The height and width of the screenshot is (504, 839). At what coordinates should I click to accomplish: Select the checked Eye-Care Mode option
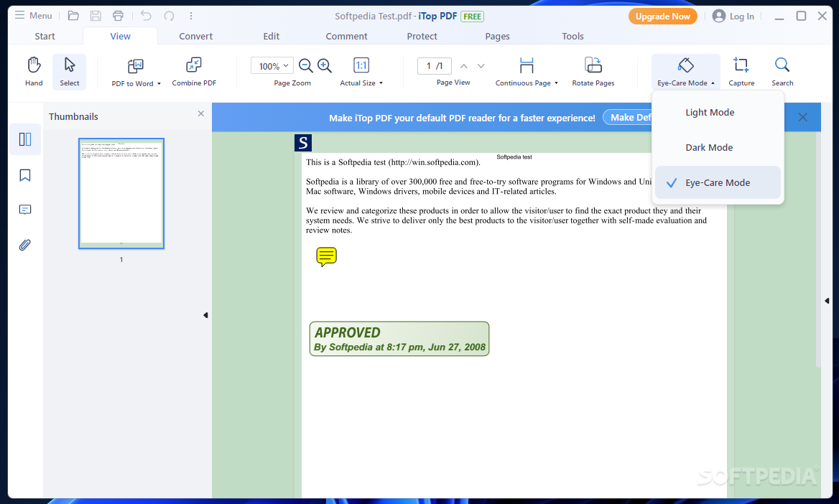click(x=718, y=182)
